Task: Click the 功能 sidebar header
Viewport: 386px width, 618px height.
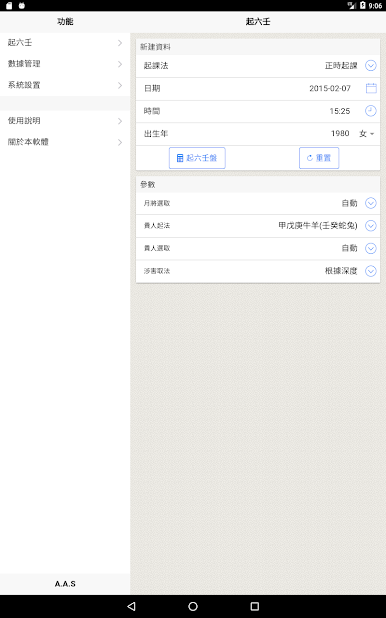Action: point(65,22)
